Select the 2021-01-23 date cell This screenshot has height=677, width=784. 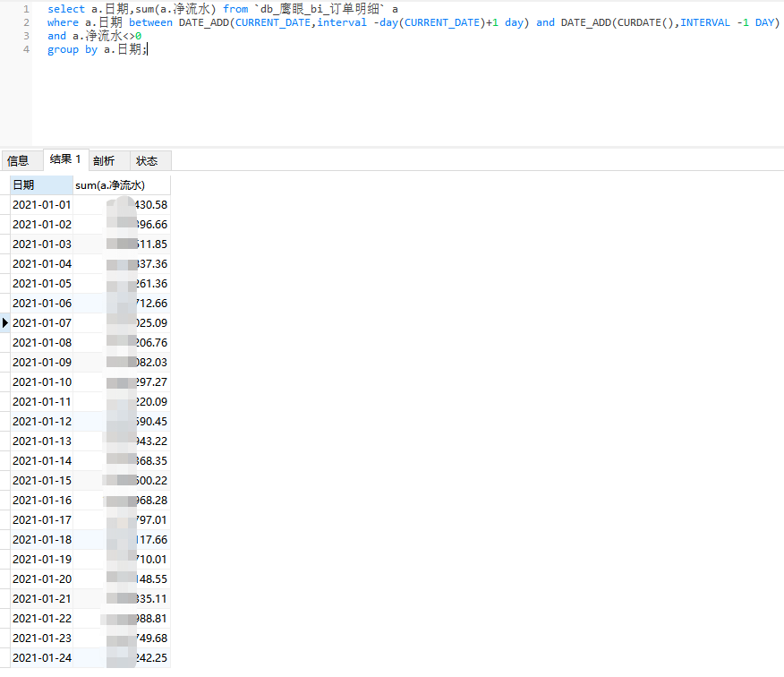41,638
